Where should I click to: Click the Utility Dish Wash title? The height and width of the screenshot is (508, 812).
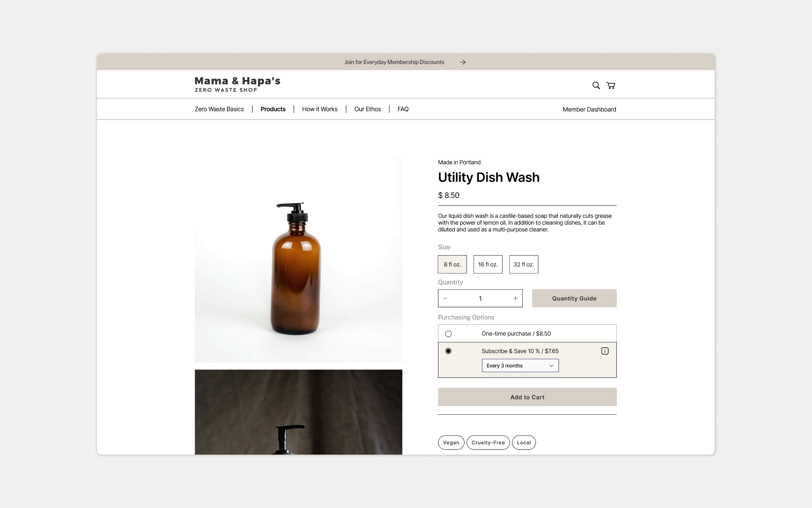pos(488,177)
